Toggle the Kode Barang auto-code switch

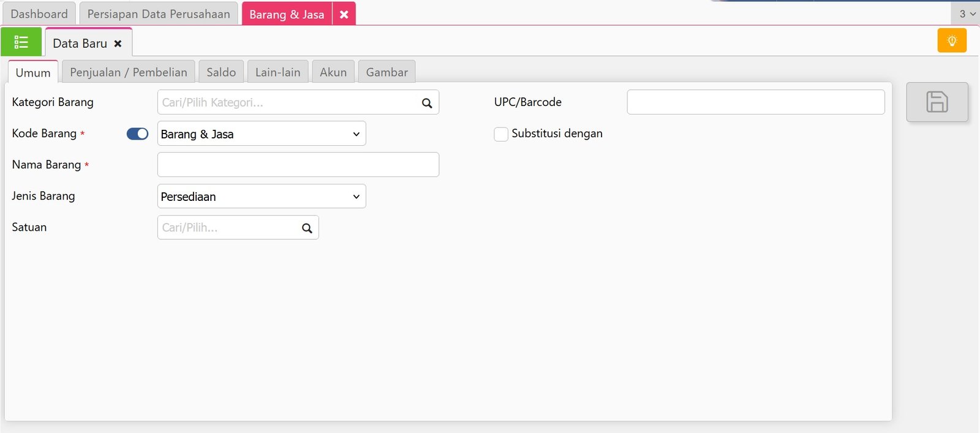(x=137, y=134)
